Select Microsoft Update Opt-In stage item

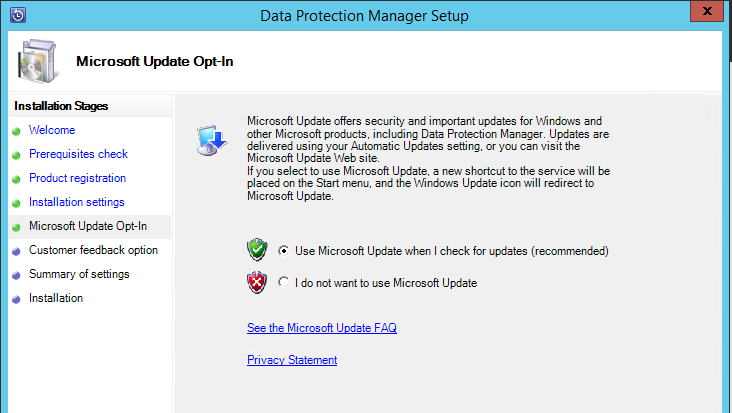click(88, 226)
